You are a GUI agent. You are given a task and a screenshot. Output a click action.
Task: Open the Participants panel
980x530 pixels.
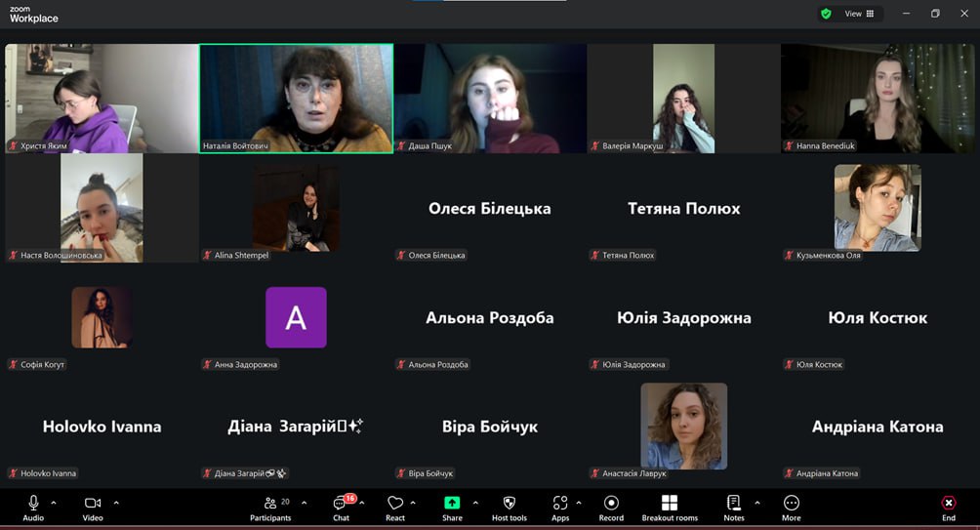(270, 504)
